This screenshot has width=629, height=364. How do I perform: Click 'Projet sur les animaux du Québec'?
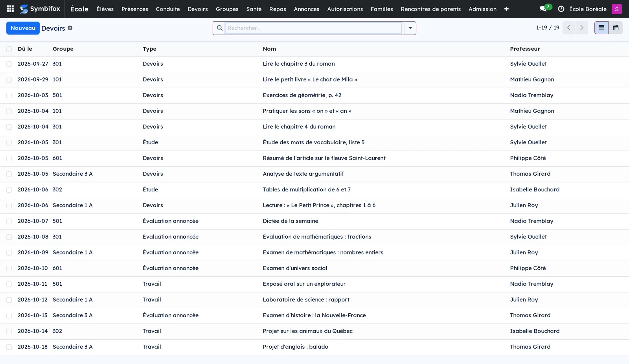point(307,331)
